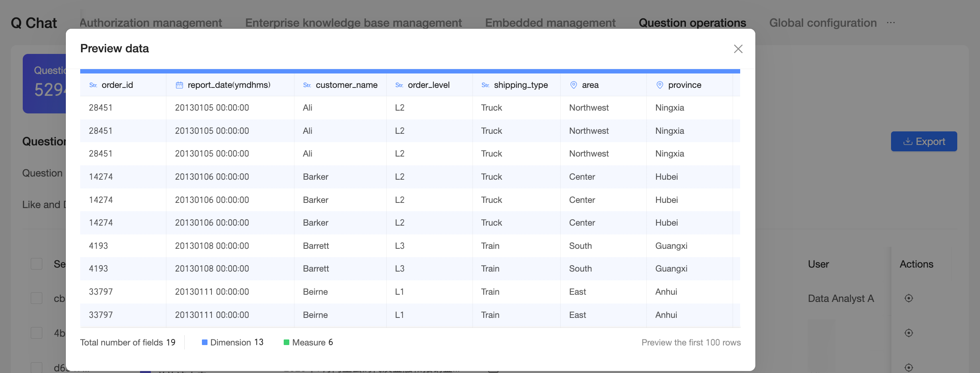
Task: Click the blue Dimension legend swatch
Action: coord(205,342)
